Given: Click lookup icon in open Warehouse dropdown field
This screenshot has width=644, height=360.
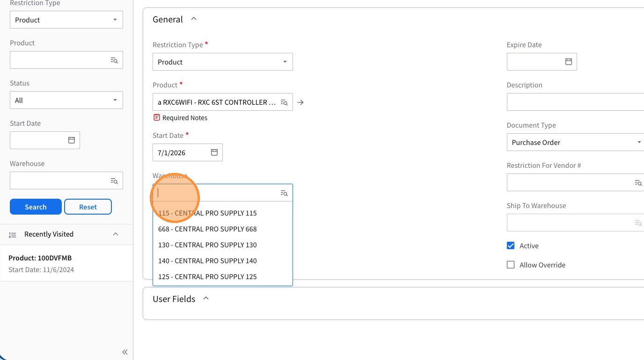Looking at the screenshot, I should 284,193.
